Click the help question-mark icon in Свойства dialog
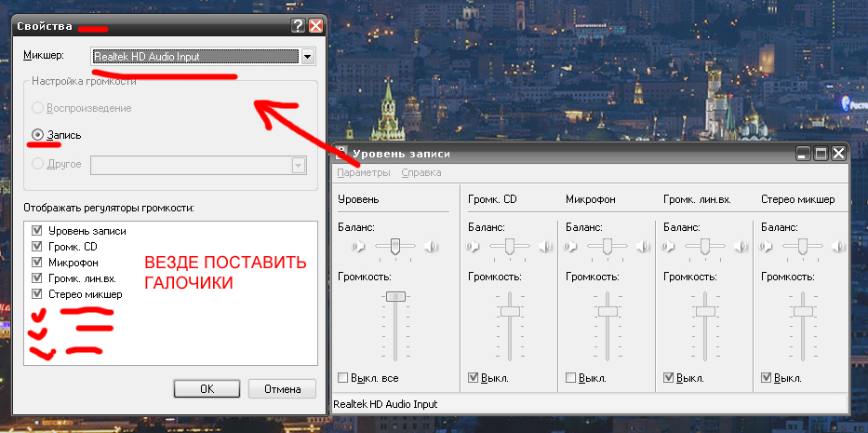 click(299, 25)
